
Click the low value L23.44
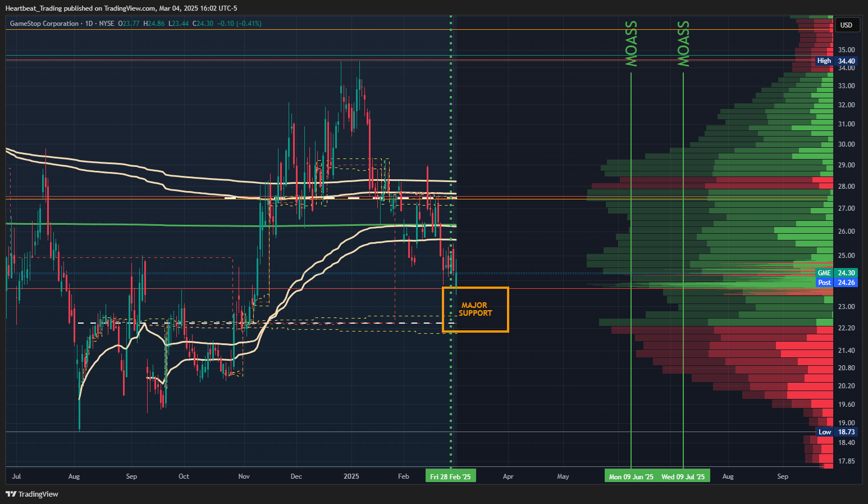[x=178, y=24]
